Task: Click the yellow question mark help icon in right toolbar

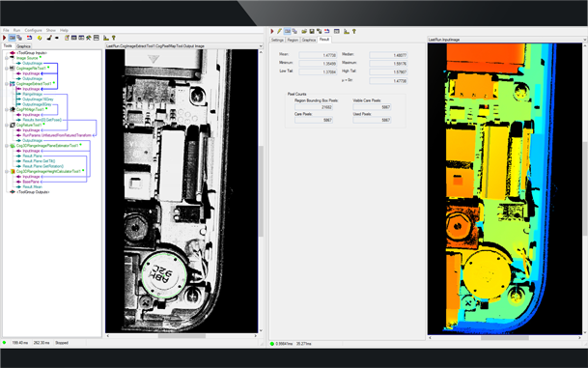Action: coord(354,32)
